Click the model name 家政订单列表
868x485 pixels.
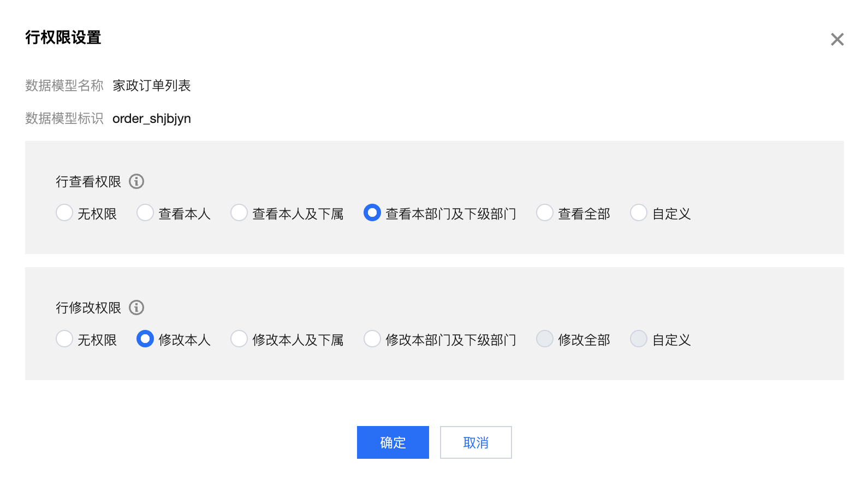pyautogui.click(x=152, y=86)
